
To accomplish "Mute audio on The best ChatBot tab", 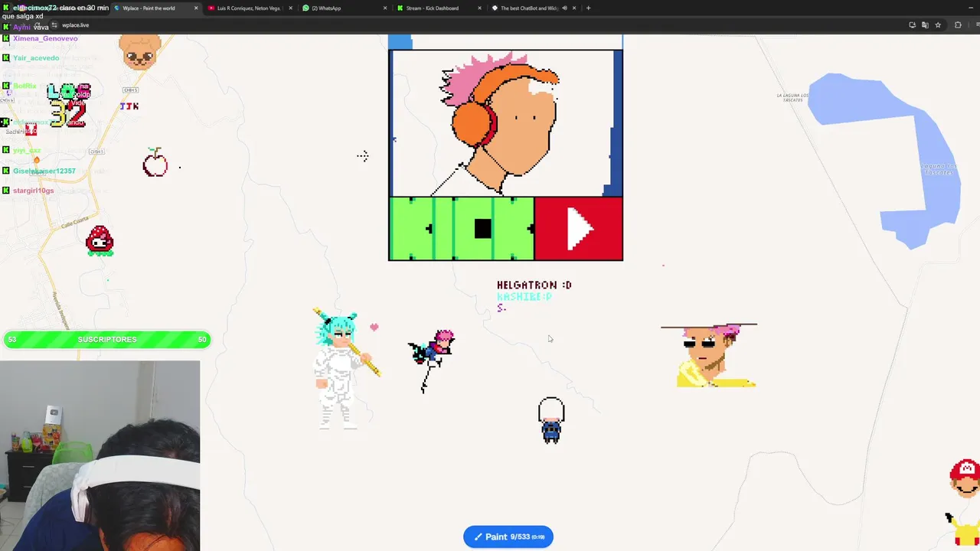I will (x=564, y=8).
